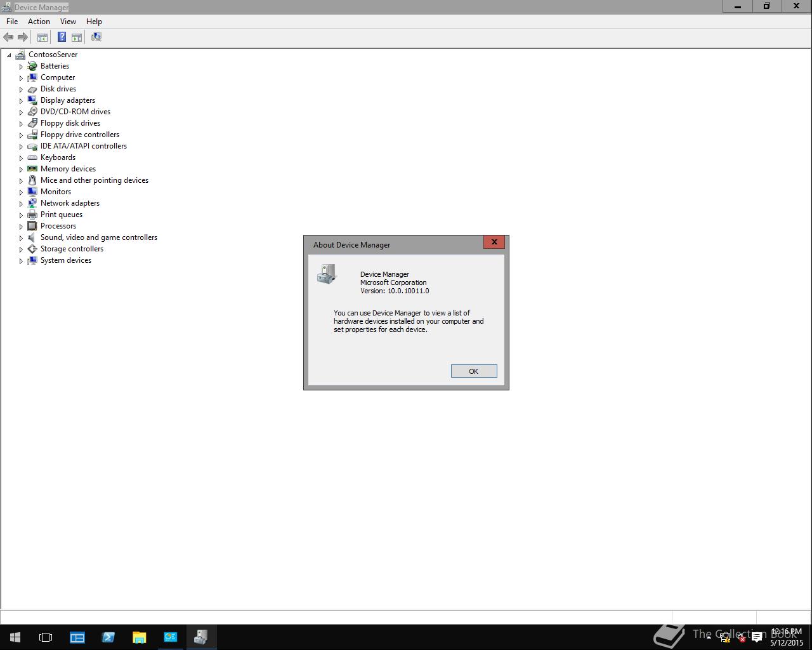This screenshot has height=650, width=812.
Task: Toggle the console tree pane icon
Action: pos(43,37)
